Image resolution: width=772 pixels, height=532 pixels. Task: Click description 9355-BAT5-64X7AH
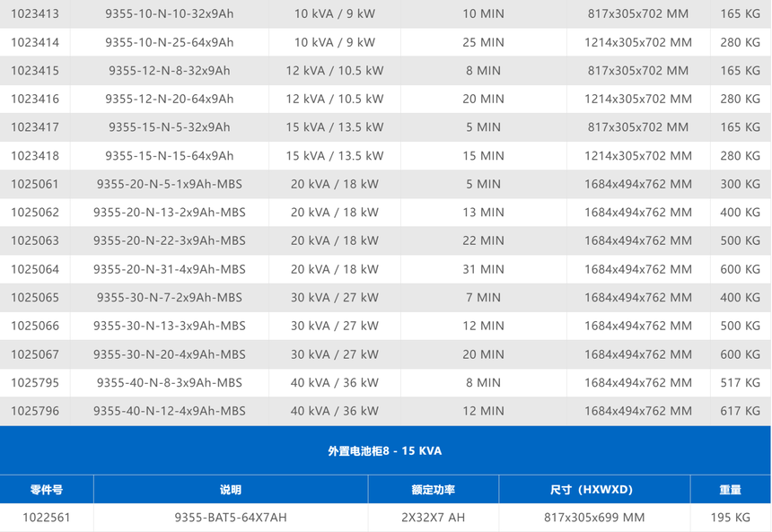[x=231, y=518]
